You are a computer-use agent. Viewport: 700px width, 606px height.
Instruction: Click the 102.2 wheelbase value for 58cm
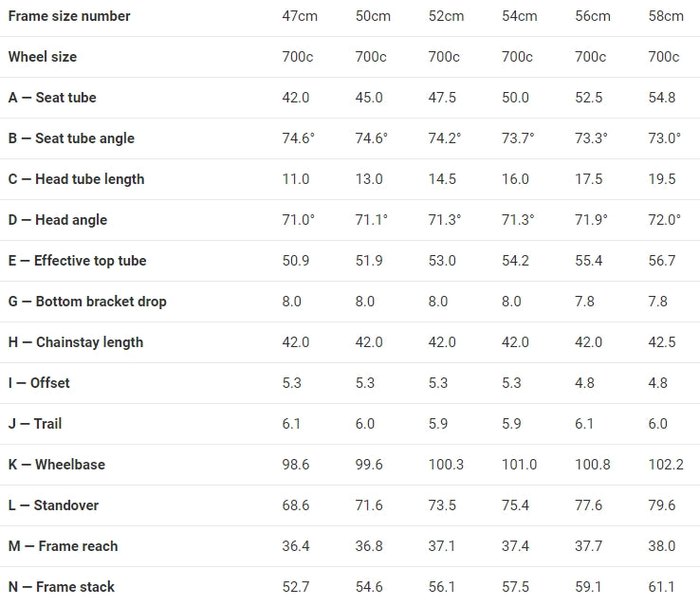click(x=665, y=465)
